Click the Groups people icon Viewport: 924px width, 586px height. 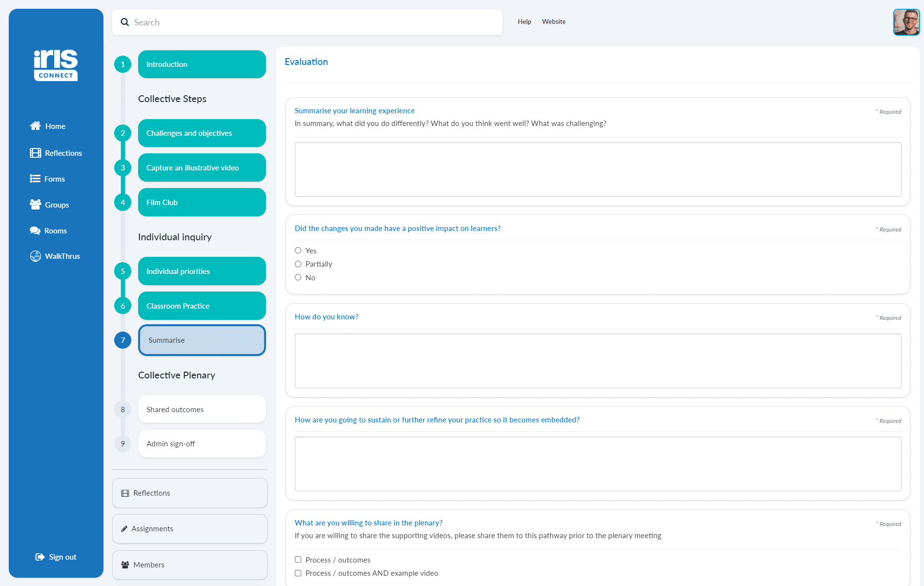[x=35, y=205]
